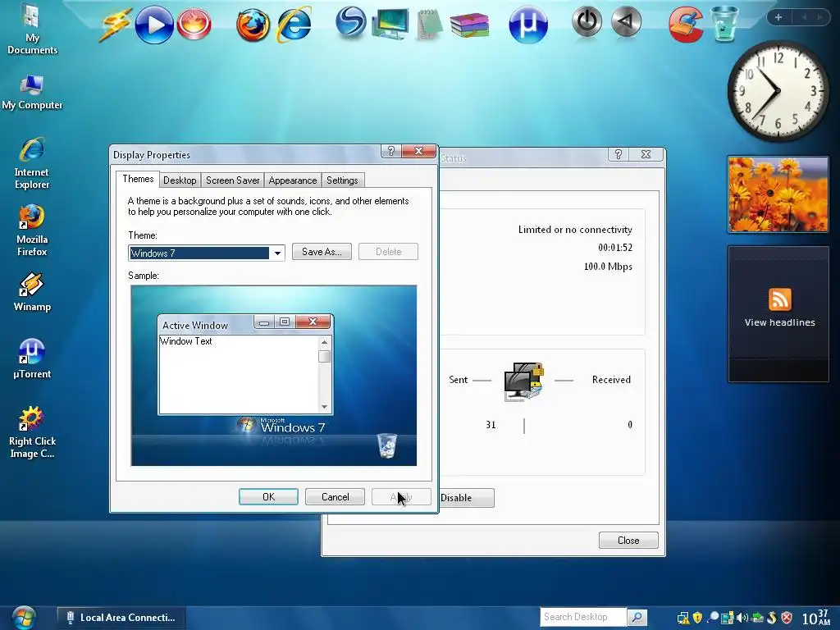This screenshot has width=840, height=630.
Task: Click Close in the Status window
Action: pos(628,541)
